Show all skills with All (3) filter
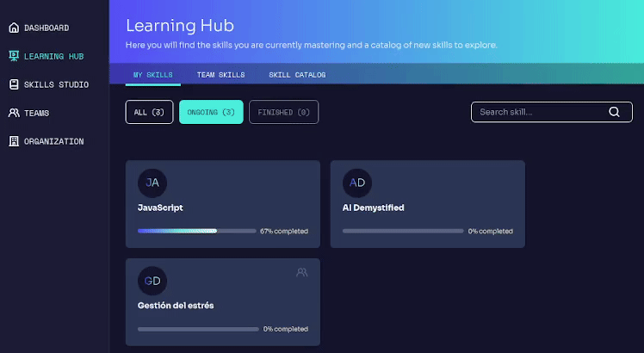 [x=149, y=112]
